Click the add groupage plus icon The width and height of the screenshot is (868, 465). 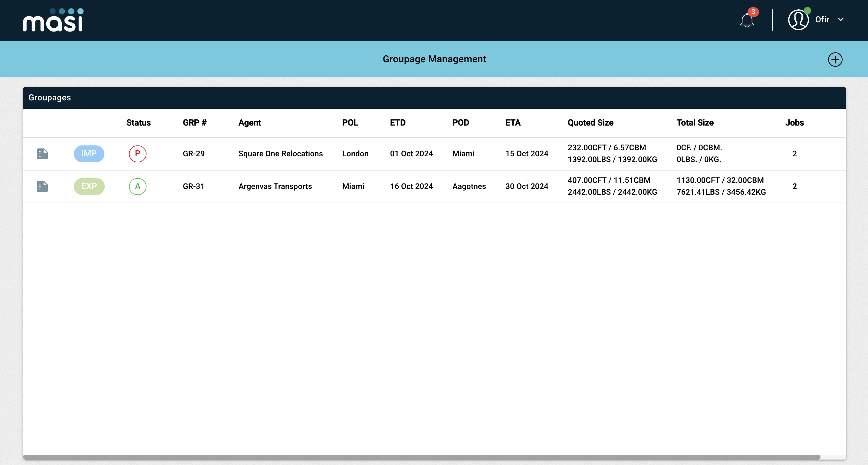835,60
